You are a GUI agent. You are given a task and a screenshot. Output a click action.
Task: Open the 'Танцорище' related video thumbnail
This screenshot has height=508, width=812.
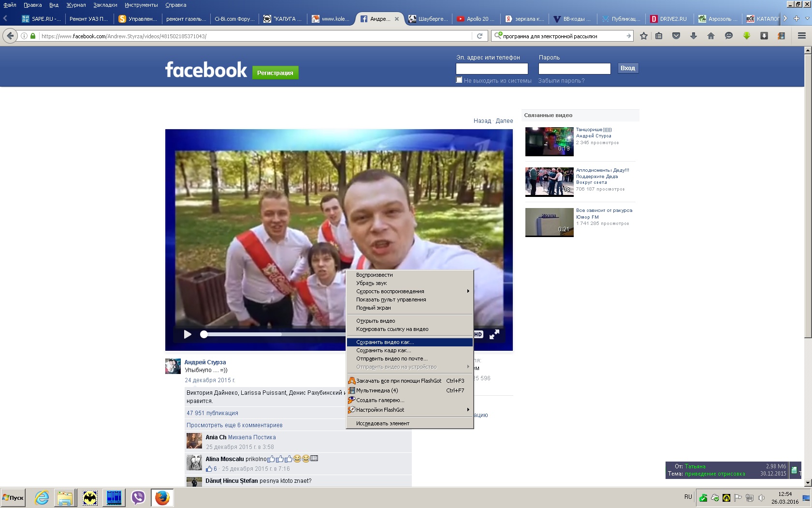coord(549,142)
